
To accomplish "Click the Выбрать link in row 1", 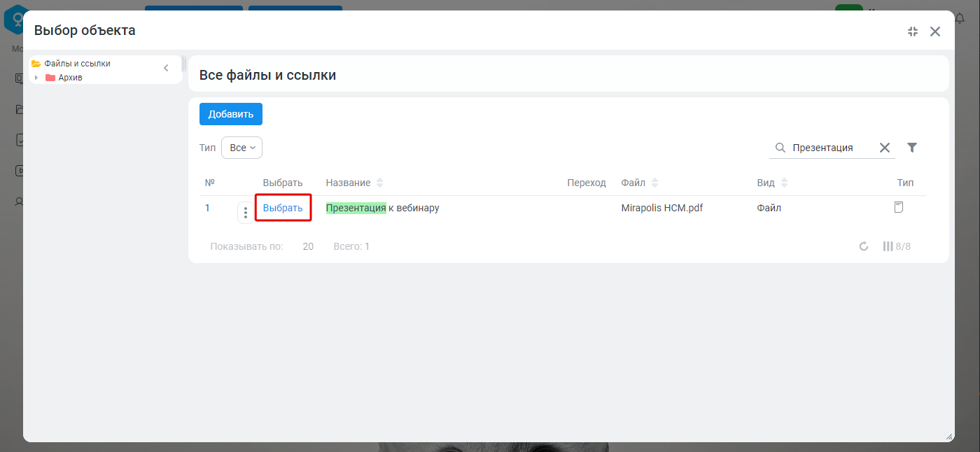I will tap(283, 208).
